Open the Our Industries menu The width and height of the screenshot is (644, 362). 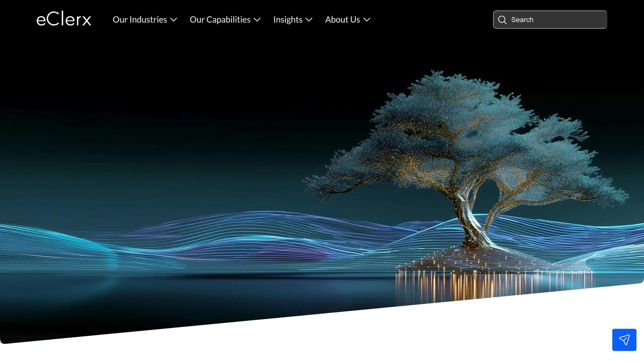point(140,19)
